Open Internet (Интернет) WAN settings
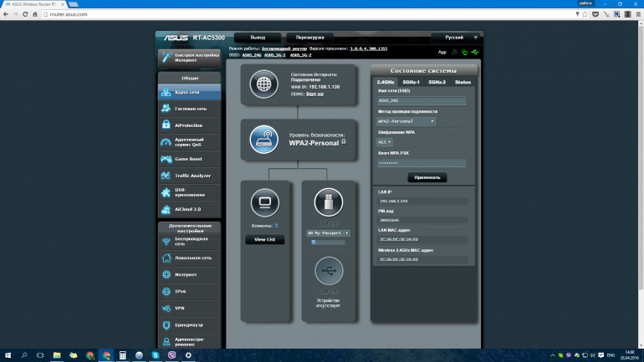The width and height of the screenshot is (644, 362). coord(189,274)
